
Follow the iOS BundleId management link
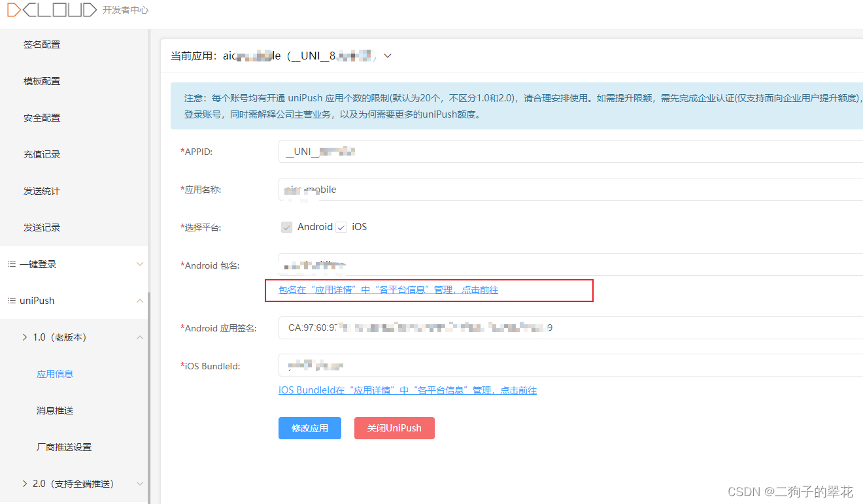tap(407, 390)
